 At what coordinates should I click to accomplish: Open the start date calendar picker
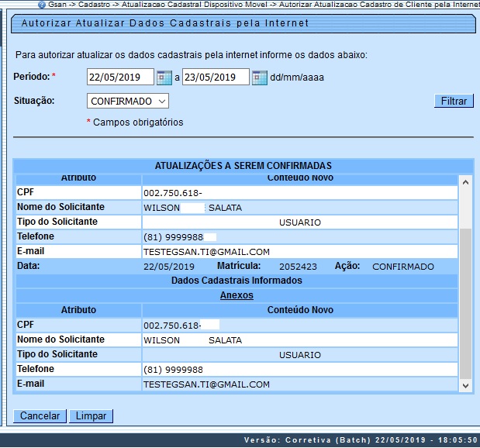(164, 77)
